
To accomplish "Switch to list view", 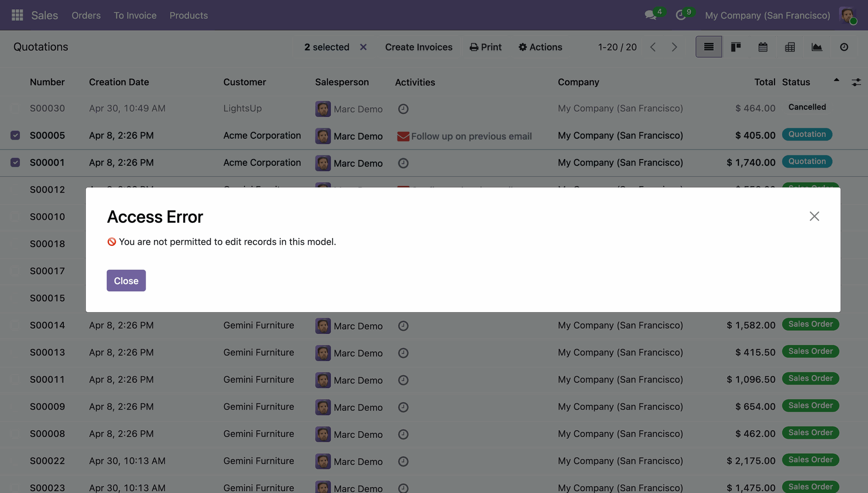I will coord(708,47).
